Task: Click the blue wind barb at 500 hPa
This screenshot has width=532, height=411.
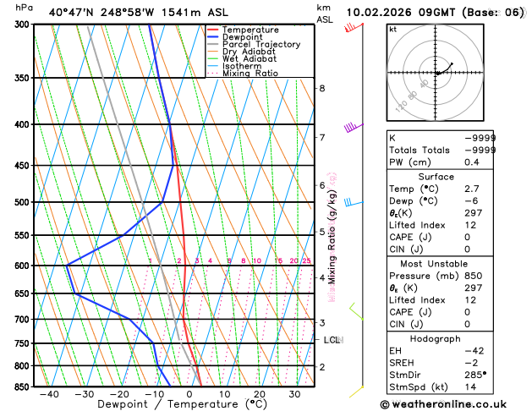Action: (354, 202)
